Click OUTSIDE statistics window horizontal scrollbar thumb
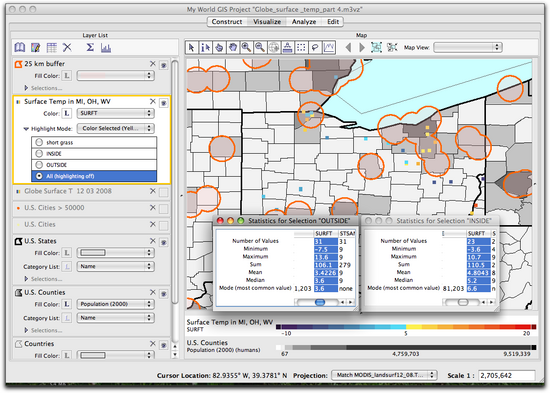 [x=320, y=302]
